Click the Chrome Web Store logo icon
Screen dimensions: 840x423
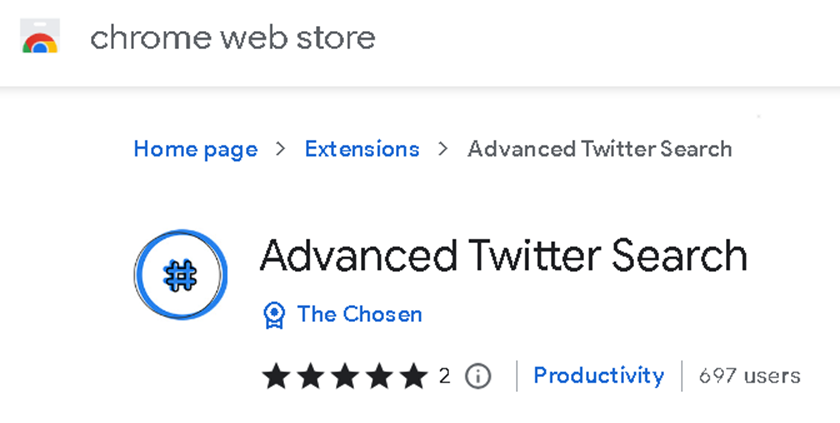pyautogui.click(x=40, y=36)
